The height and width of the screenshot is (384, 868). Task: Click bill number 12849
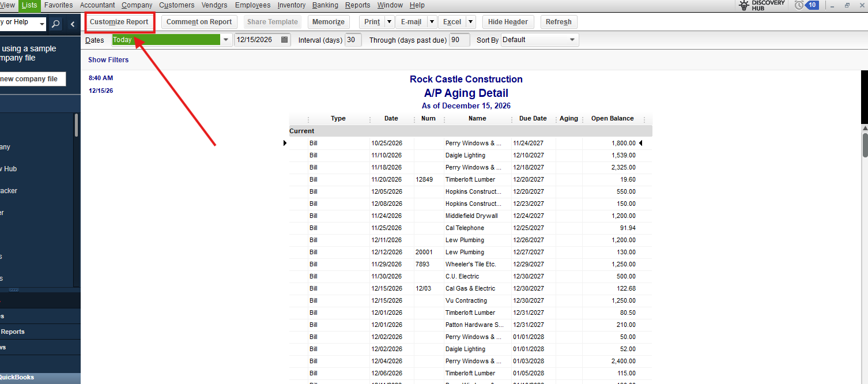[424, 179]
